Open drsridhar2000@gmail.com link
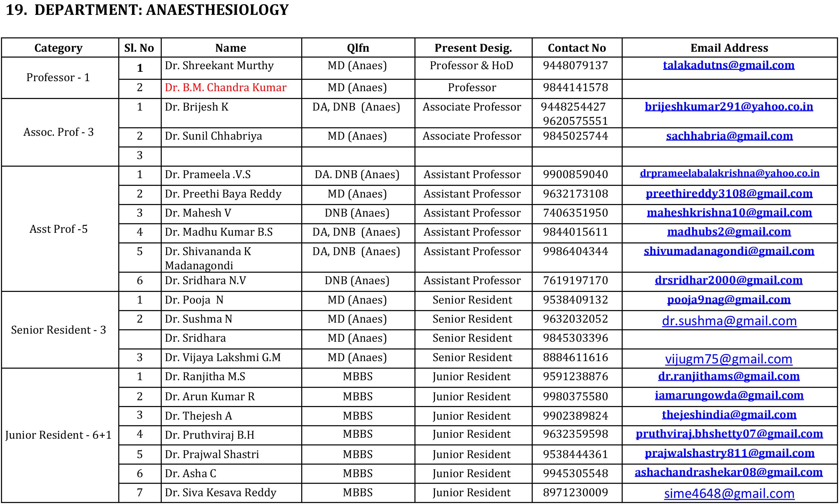The width and height of the screenshot is (839, 504). click(x=729, y=280)
